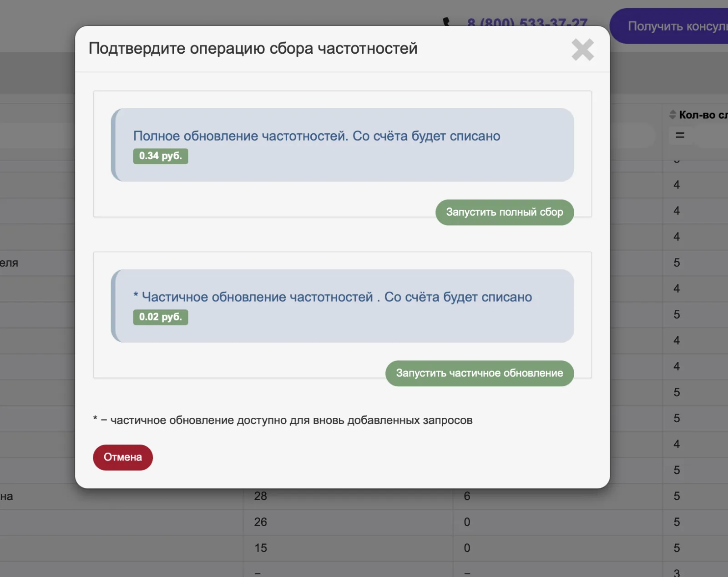This screenshot has width=728, height=577.
Task: Click the phone number 8 (800) 533-37-27
Action: point(527,22)
